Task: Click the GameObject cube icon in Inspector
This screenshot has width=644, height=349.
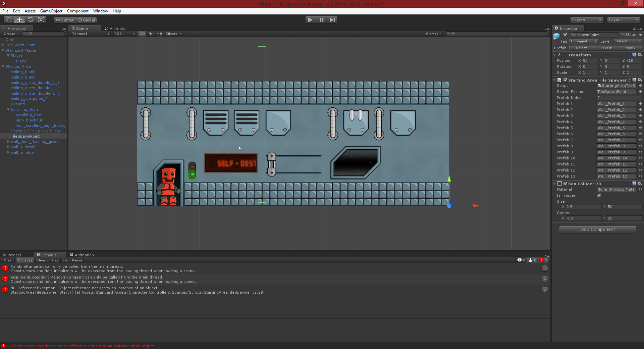Action: pos(557,36)
